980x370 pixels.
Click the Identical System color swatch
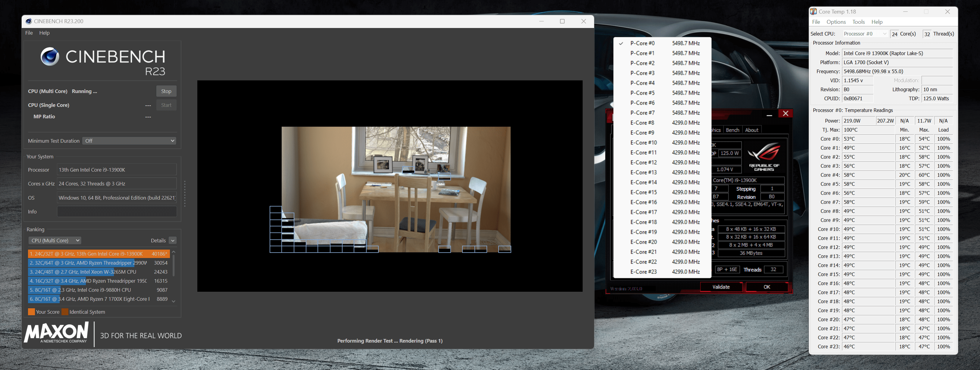tap(65, 312)
